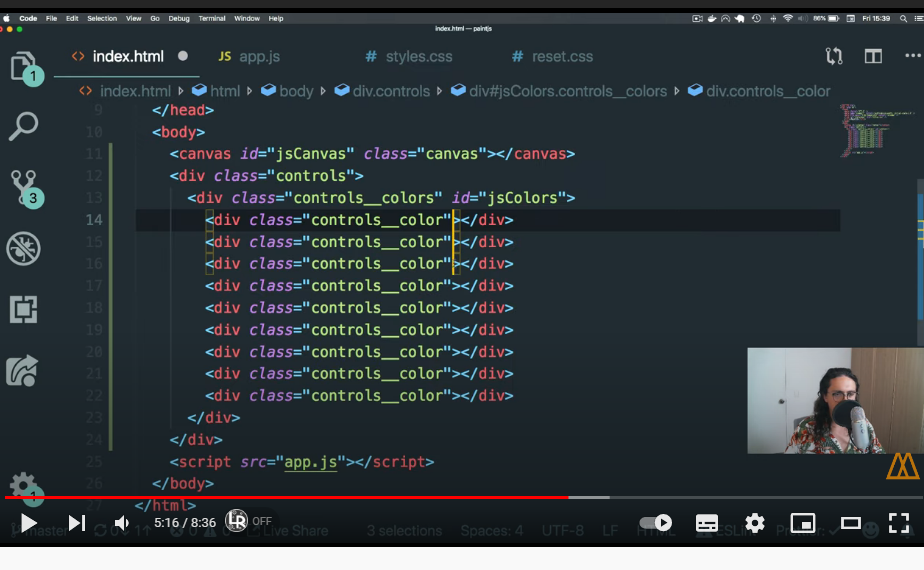Select the index.html editor tab
Screen dimensions: 924x570
click(x=128, y=57)
